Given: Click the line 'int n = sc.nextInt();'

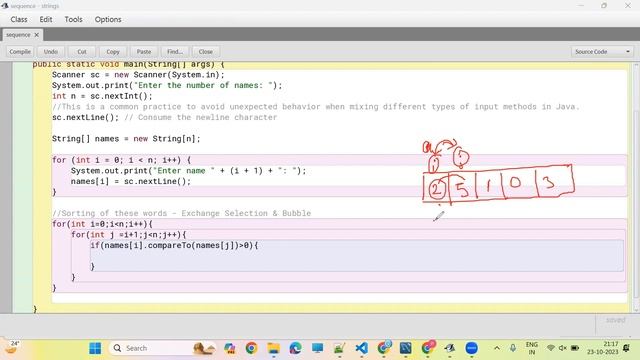Looking at the screenshot, I should point(102,96).
